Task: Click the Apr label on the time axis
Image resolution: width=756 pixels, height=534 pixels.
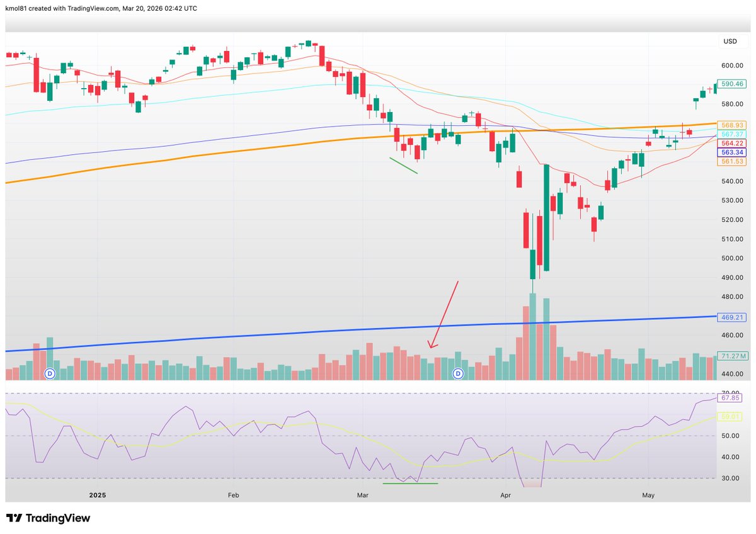Action: 505,495
